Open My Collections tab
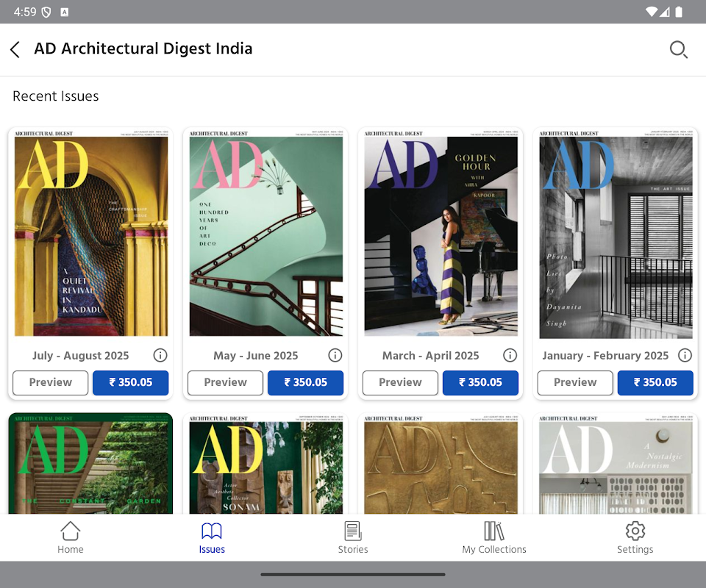 [x=494, y=537]
